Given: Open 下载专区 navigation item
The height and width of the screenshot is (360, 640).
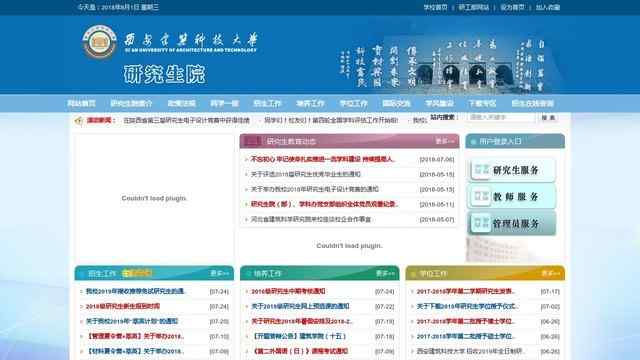Looking at the screenshot, I should (x=482, y=104).
